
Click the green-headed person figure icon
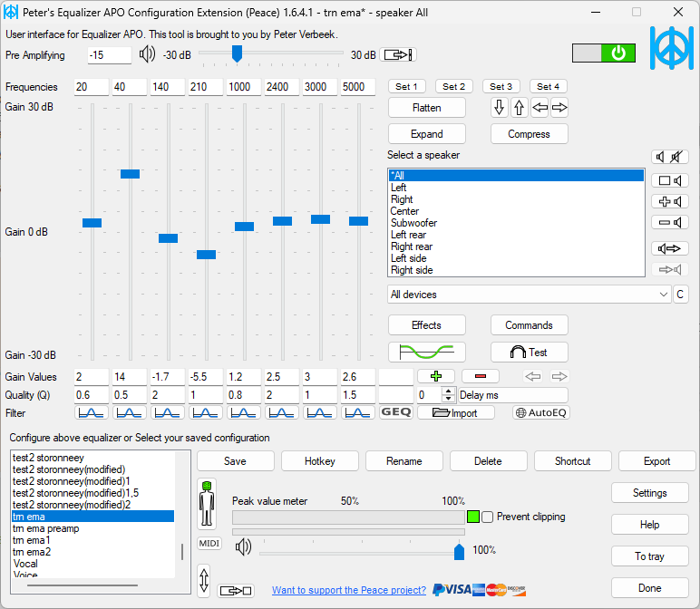coord(207,504)
